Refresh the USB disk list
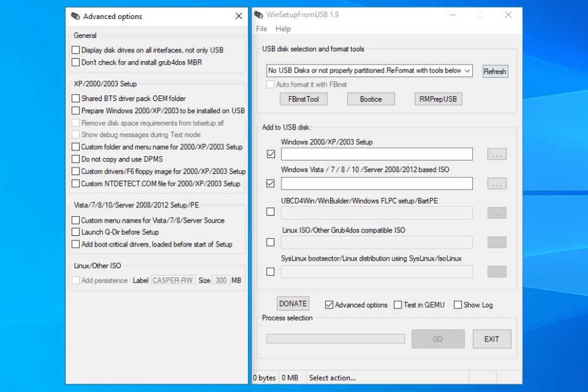The height and width of the screenshot is (392, 588). [495, 71]
